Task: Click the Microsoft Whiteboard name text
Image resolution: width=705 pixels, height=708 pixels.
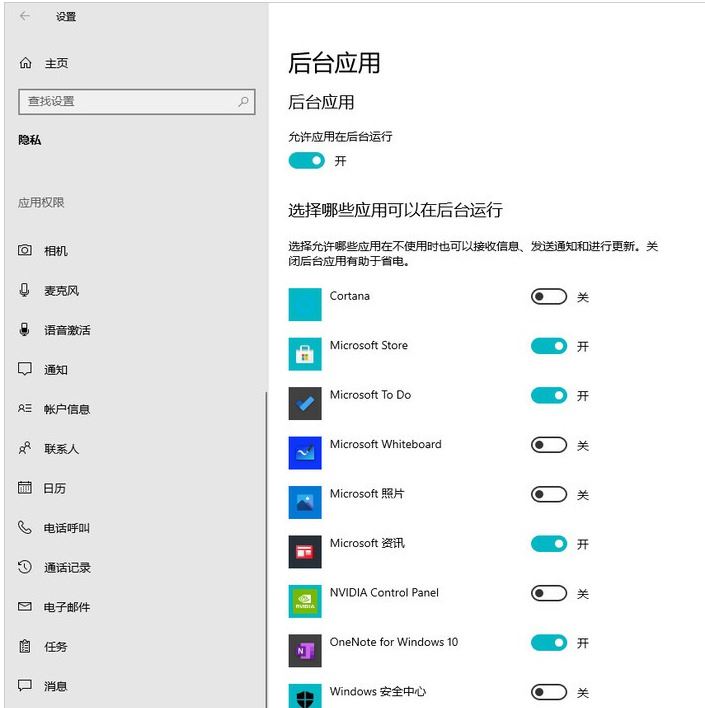Action: click(x=386, y=444)
